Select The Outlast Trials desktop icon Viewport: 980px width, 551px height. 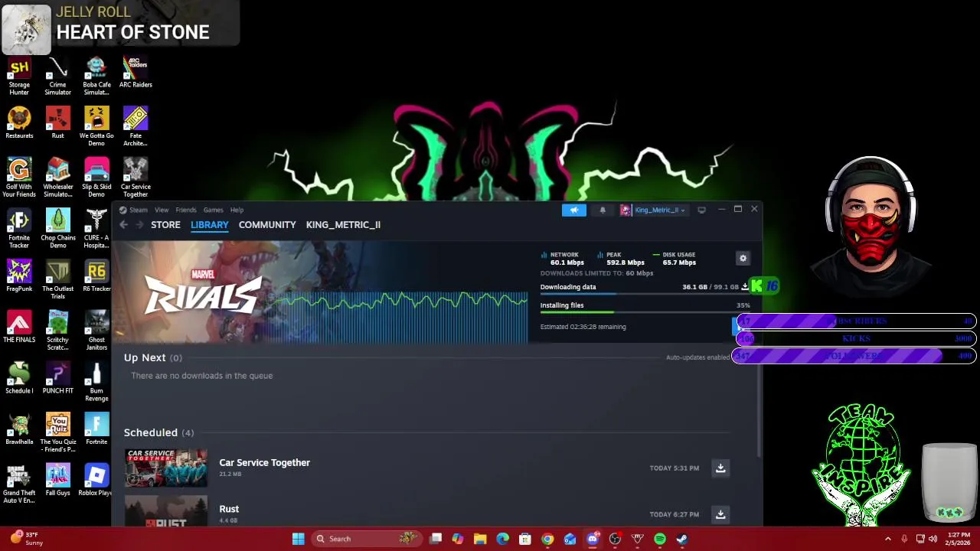pyautogui.click(x=57, y=280)
